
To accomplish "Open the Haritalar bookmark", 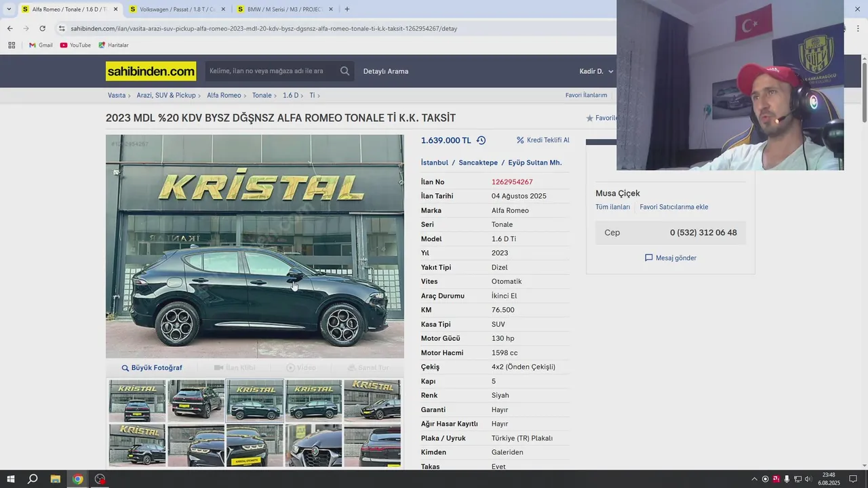I will click(113, 45).
